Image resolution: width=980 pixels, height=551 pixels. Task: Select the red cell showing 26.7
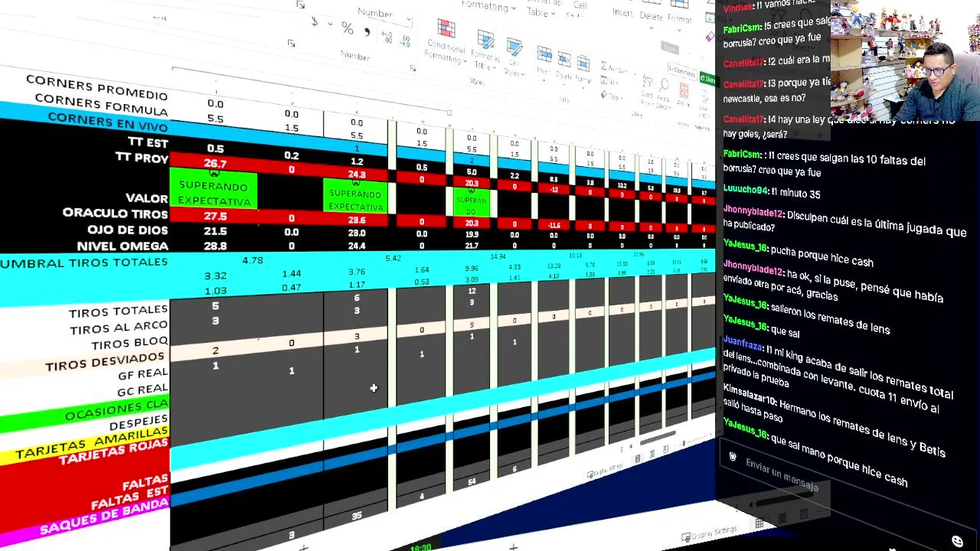214,163
